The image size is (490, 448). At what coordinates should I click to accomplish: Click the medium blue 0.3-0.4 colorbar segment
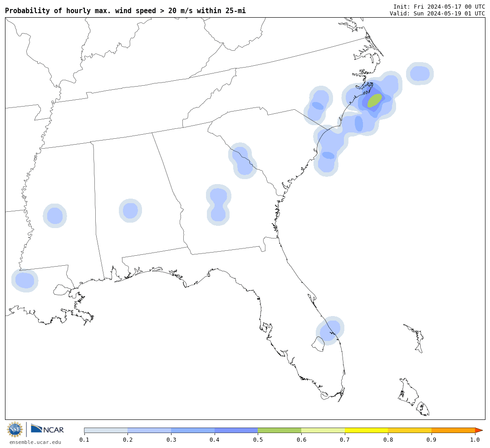tap(193, 430)
